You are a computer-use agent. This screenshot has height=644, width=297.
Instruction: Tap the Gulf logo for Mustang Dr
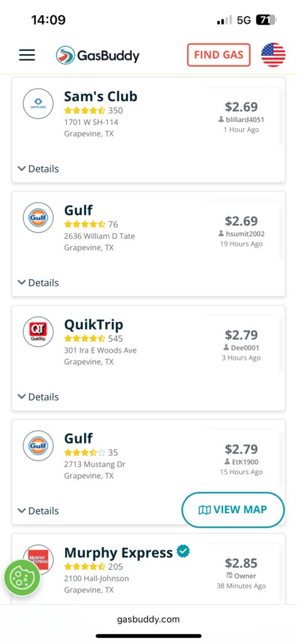coord(38,446)
